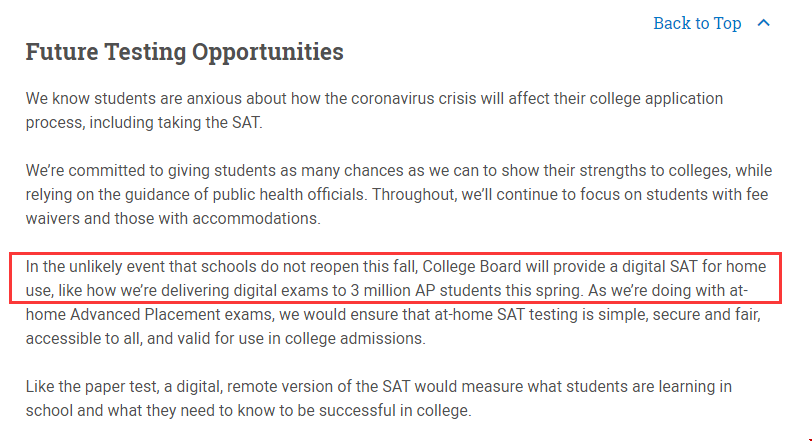Click the words 'College Board' in highlighted text
This screenshot has width=812, height=441.
[x=472, y=267]
